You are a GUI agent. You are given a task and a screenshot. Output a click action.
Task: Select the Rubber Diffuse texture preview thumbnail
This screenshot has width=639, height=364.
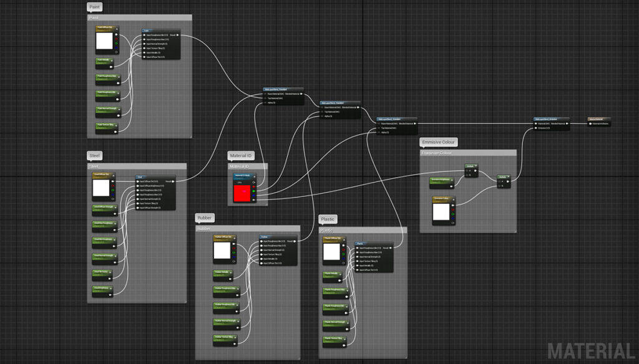tap(222, 251)
